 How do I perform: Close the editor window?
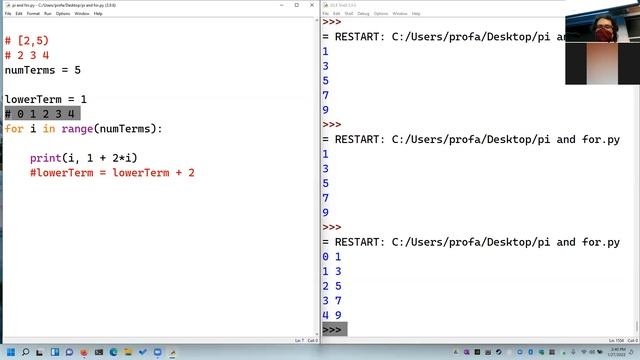pyautogui.click(x=312, y=5)
